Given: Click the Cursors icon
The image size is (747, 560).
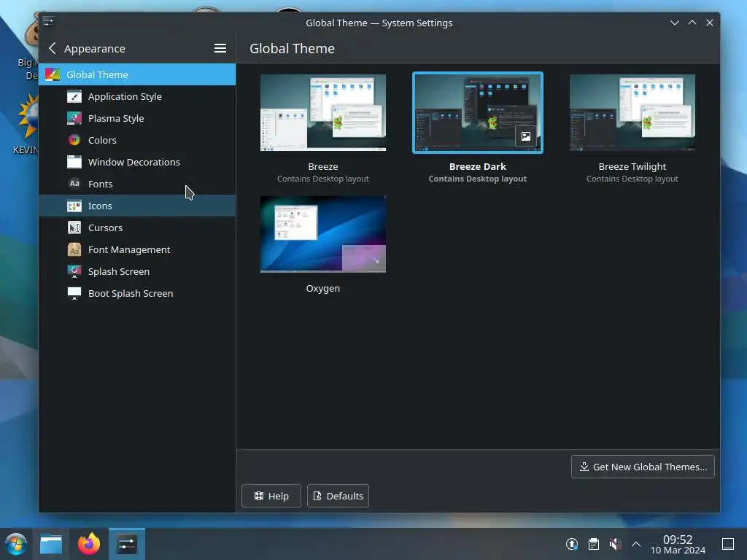Looking at the screenshot, I should pos(74,227).
